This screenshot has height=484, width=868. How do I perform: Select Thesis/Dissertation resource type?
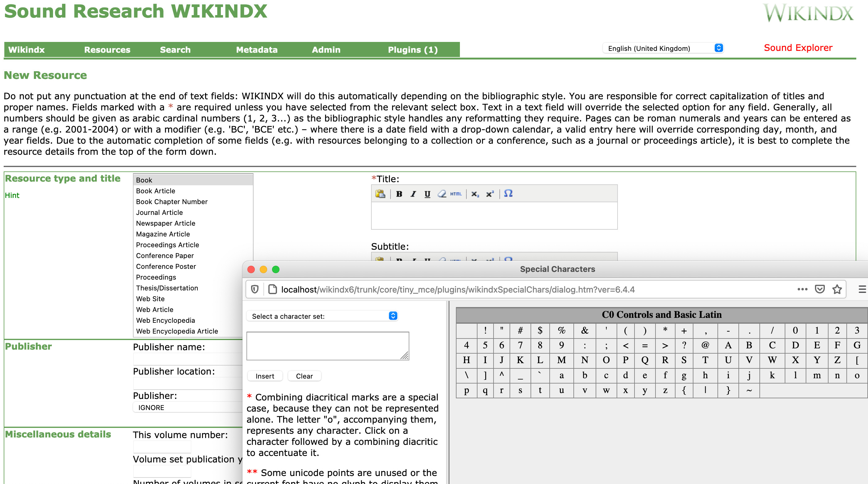pos(189,288)
